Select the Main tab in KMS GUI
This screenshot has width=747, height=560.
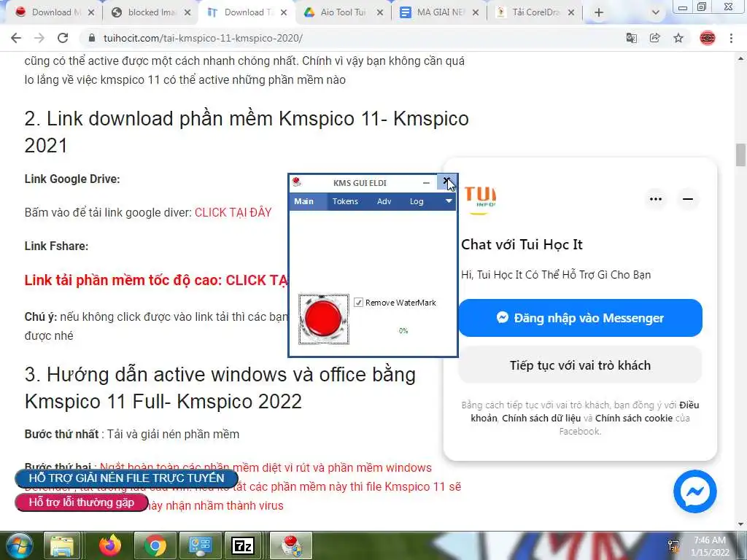(303, 201)
